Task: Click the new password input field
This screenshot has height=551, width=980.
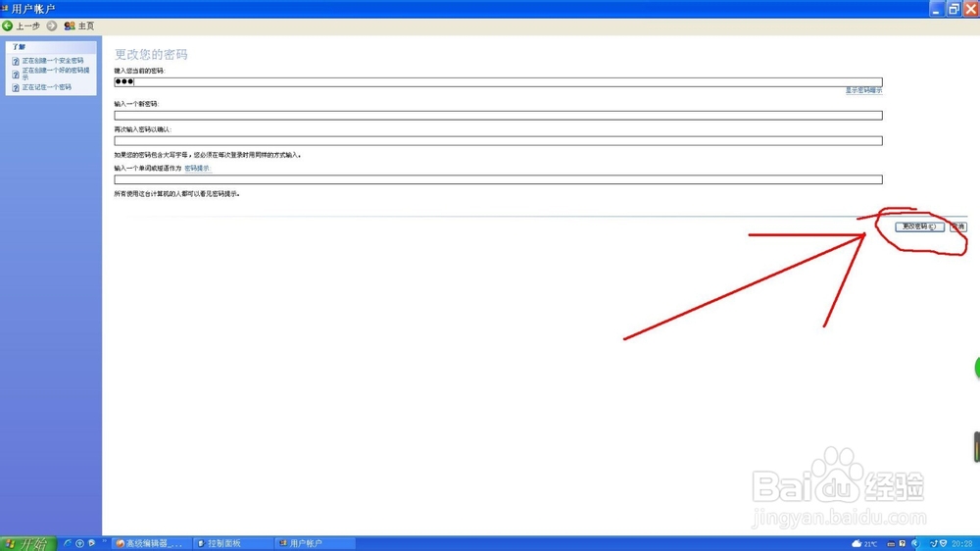Action: (x=498, y=116)
